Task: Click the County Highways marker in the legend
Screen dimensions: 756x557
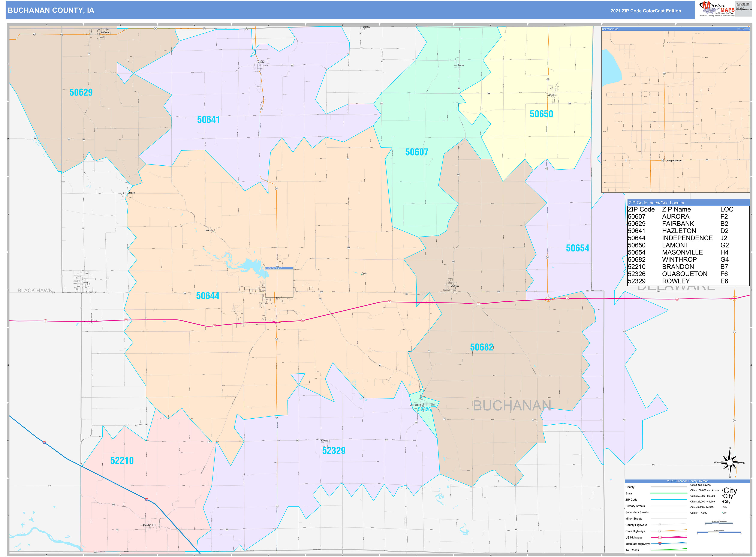Action: click(660, 525)
